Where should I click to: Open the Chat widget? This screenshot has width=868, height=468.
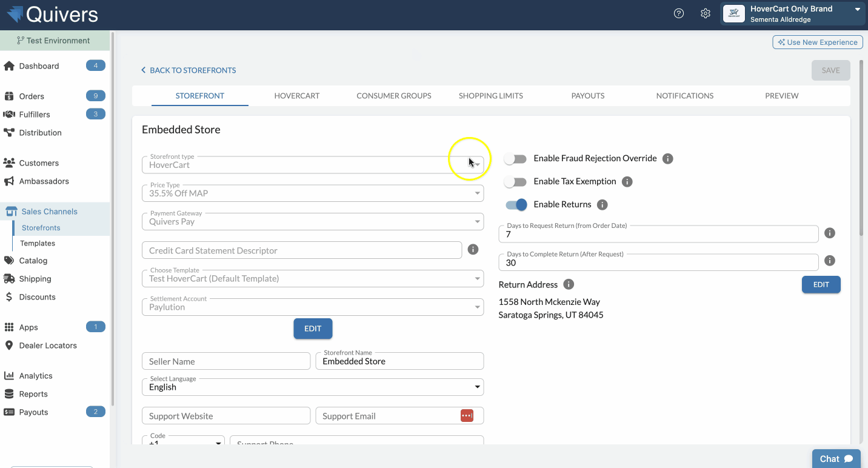coord(836,459)
